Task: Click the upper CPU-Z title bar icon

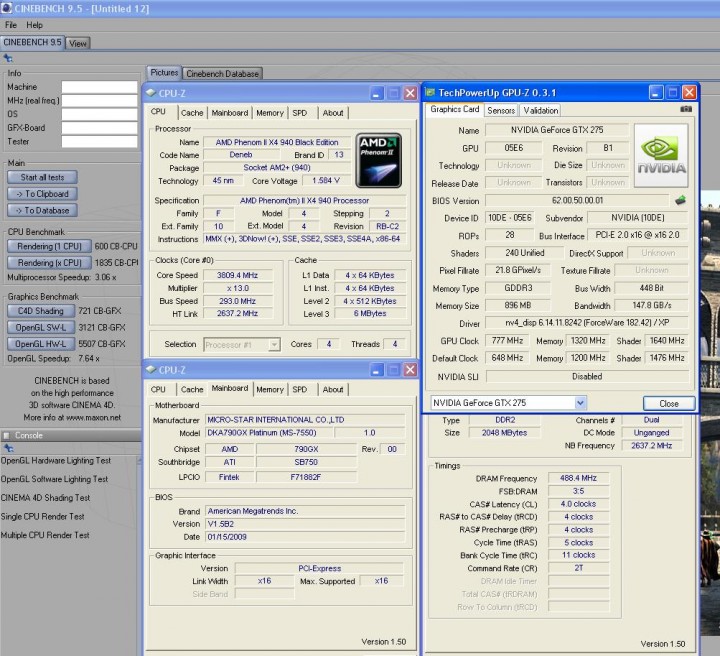Action: tap(151, 93)
